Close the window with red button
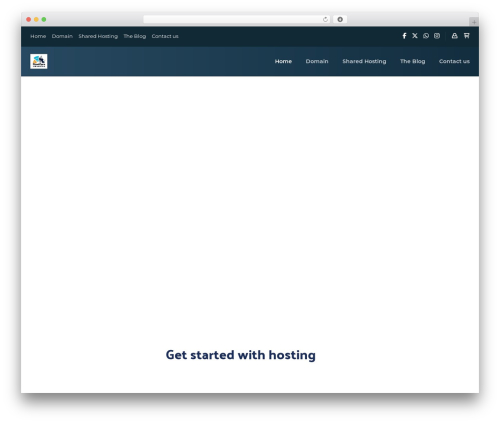Image resolution: width=500 pixels, height=423 pixels. (x=29, y=19)
